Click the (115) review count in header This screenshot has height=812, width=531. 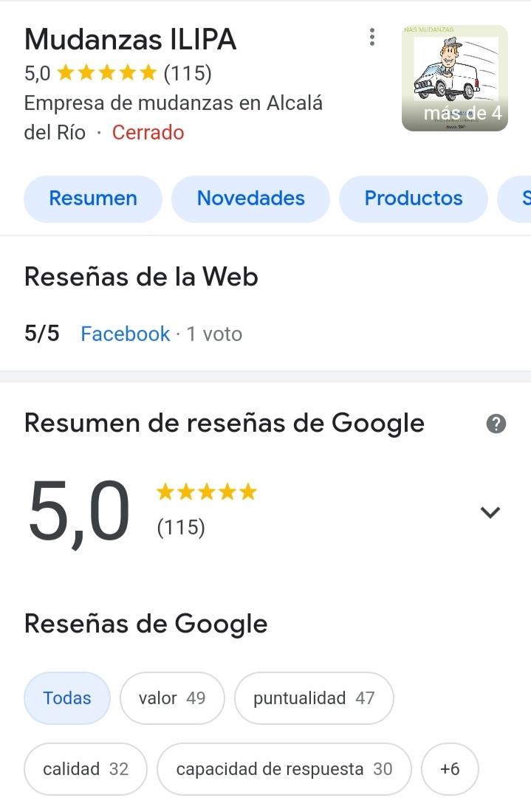[188, 73]
